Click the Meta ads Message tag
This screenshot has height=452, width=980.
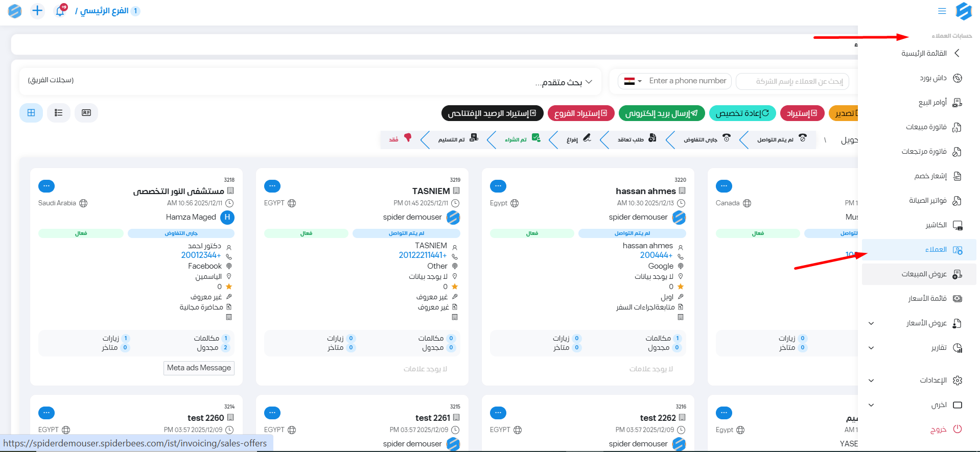[x=199, y=368]
